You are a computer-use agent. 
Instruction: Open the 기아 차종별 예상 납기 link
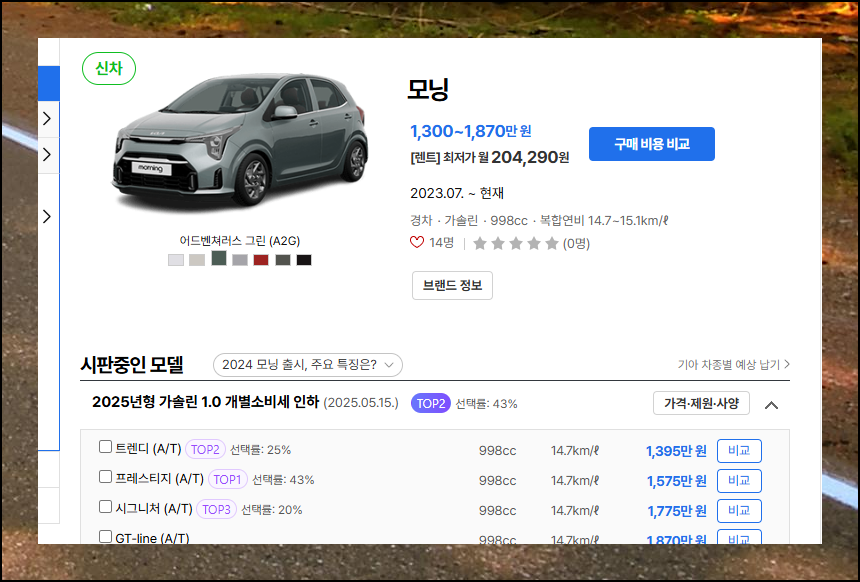[x=733, y=364]
